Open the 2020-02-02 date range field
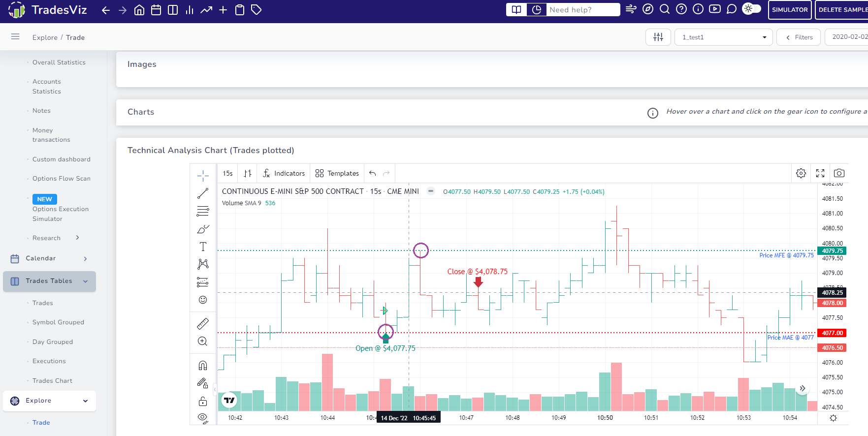 coord(847,37)
